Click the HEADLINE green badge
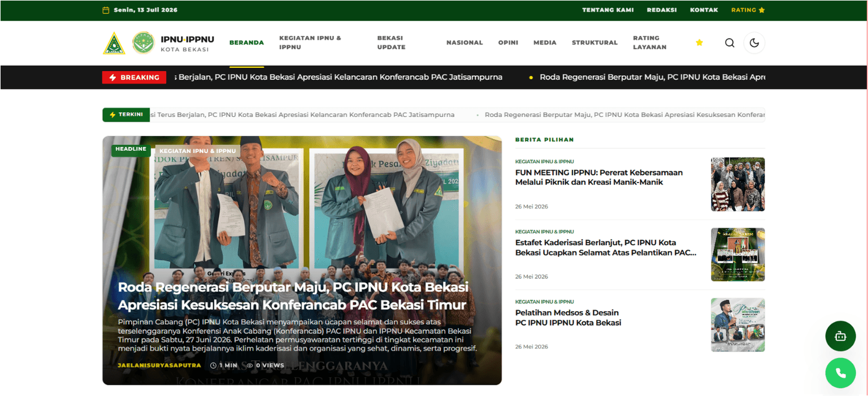Image resolution: width=868 pixels, height=396 pixels. [131, 150]
